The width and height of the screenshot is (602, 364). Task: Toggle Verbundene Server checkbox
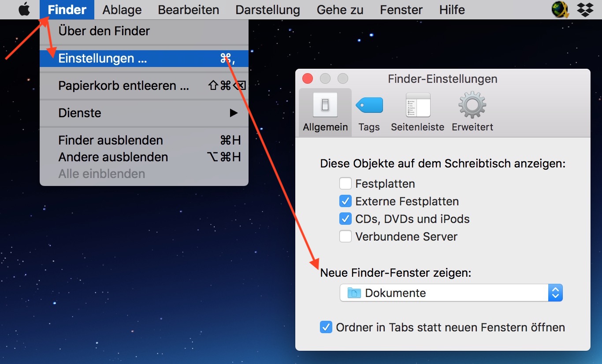pyautogui.click(x=346, y=236)
